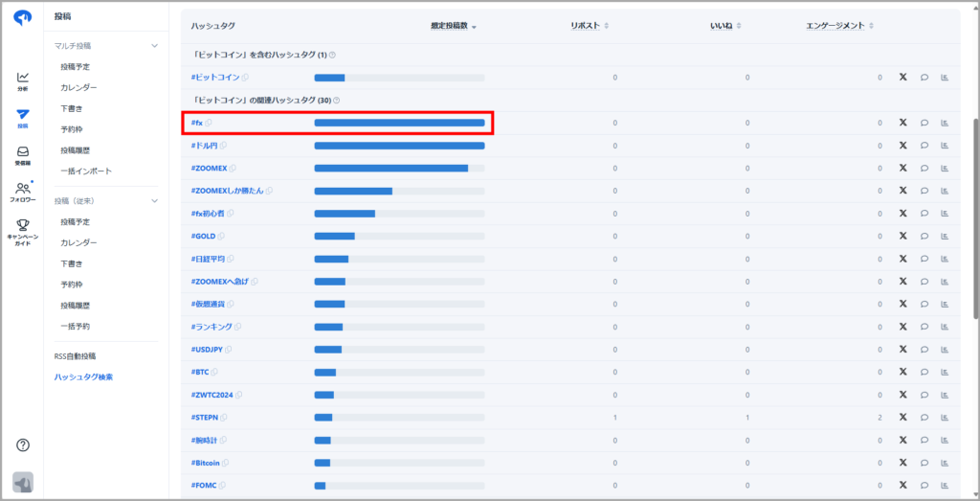Click the speech bubble icon in #仮想通貨 row
This screenshot has height=501, width=980.
(924, 304)
